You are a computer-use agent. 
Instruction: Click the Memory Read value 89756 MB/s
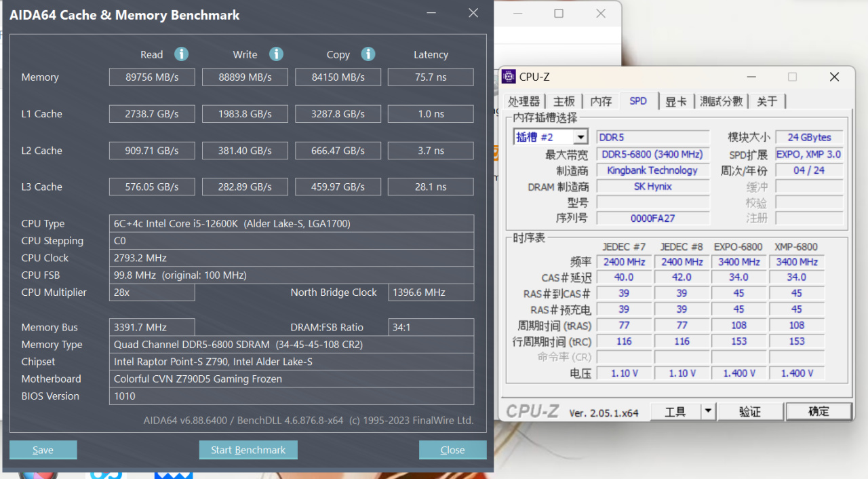[x=152, y=77]
